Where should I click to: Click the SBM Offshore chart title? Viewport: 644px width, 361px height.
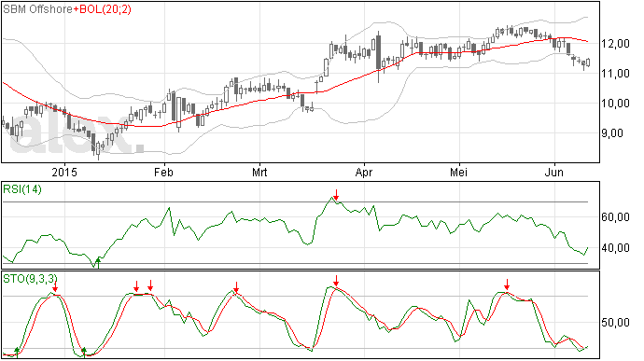pos(37,9)
